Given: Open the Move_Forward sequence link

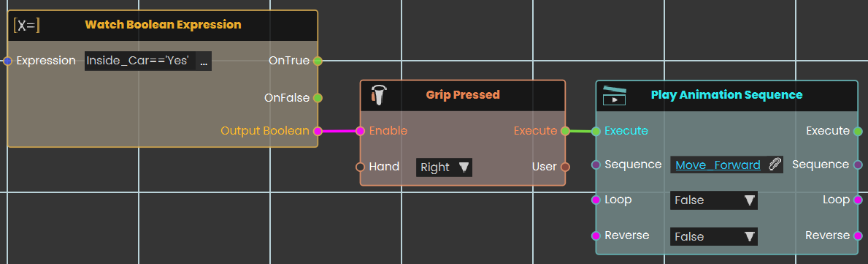Looking at the screenshot, I should click(x=718, y=165).
